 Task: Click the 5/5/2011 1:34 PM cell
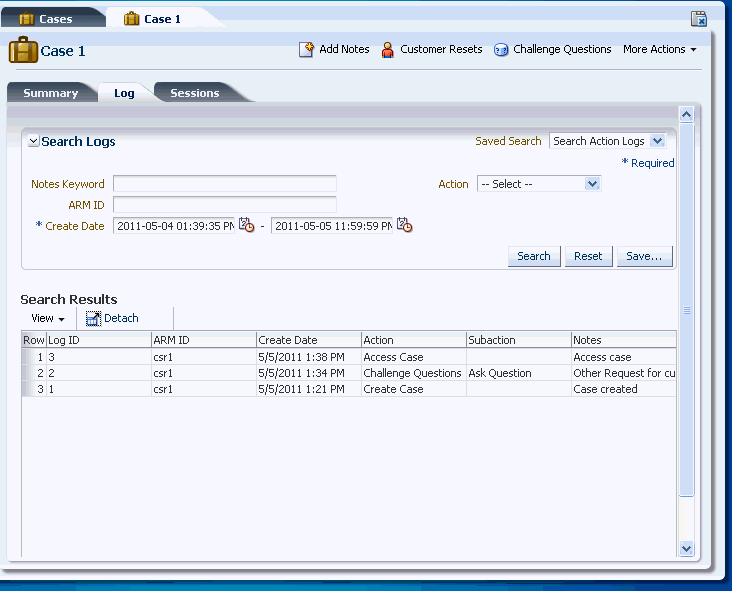pos(309,373)
